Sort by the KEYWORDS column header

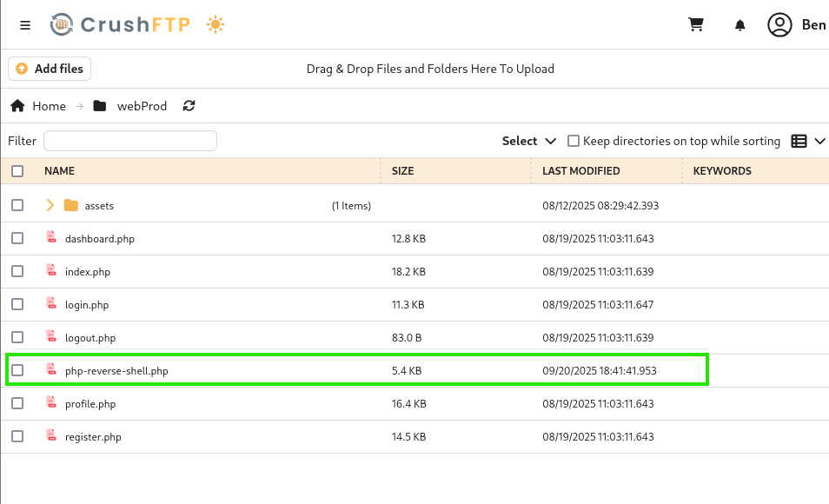tap(721, 171)
